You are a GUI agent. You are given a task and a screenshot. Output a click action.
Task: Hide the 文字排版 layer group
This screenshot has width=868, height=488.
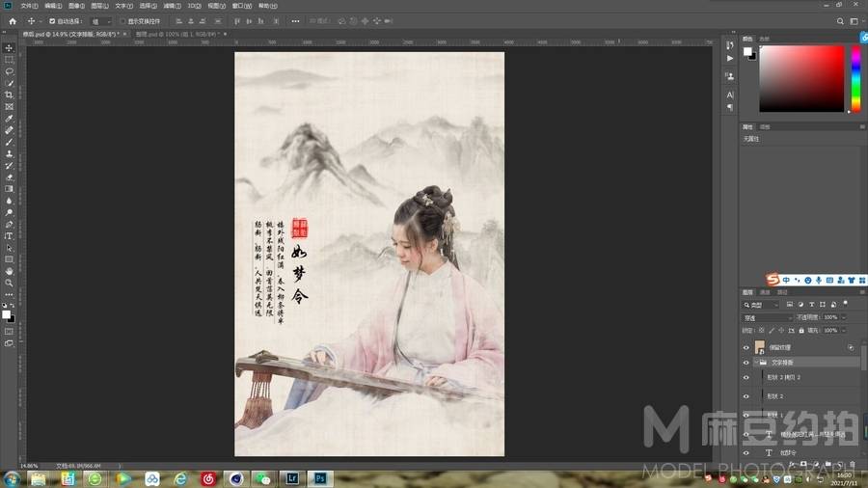tap(746, 363)
